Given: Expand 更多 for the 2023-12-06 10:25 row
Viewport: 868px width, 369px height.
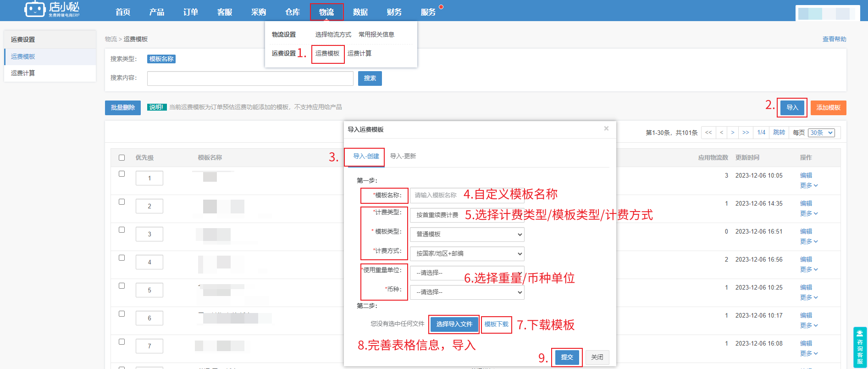Looking at the screenshot, I should (x=809, y=297).
